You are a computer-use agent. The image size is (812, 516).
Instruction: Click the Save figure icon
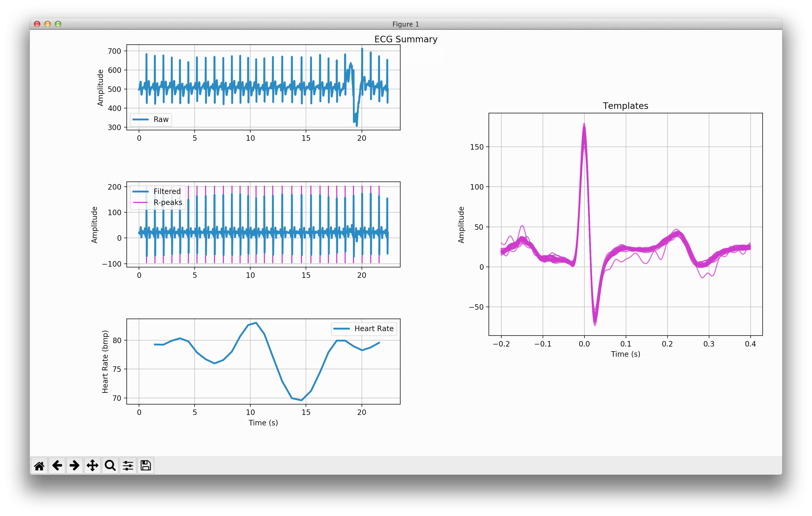(x=146, y=465)
